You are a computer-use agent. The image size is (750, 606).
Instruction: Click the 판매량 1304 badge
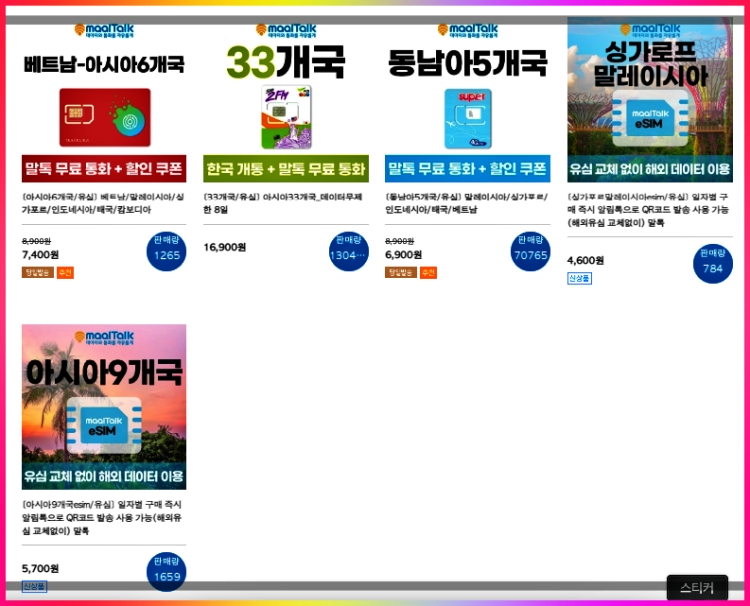click(349, 251)
